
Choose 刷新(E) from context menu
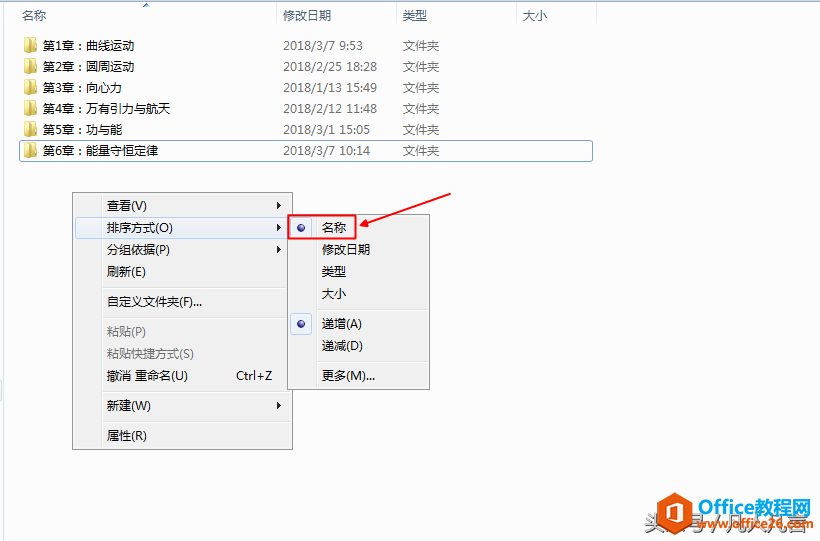tap(182, 272)
